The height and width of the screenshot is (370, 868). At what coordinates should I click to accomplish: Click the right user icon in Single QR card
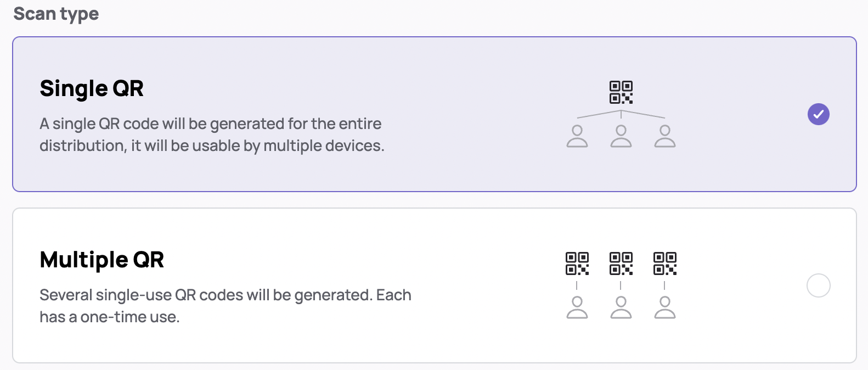(665, 136)
